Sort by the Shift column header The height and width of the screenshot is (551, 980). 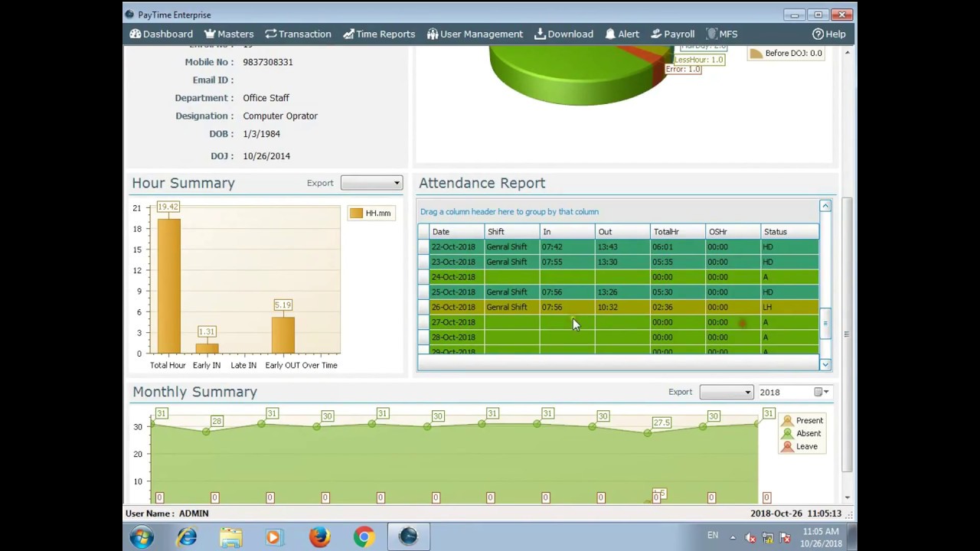[x=512, y=231]
